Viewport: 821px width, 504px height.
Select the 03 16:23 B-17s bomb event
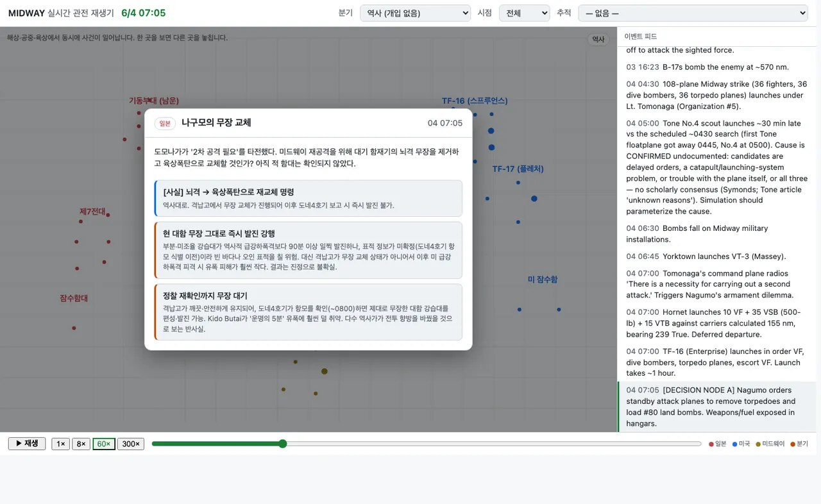[717, 67]
